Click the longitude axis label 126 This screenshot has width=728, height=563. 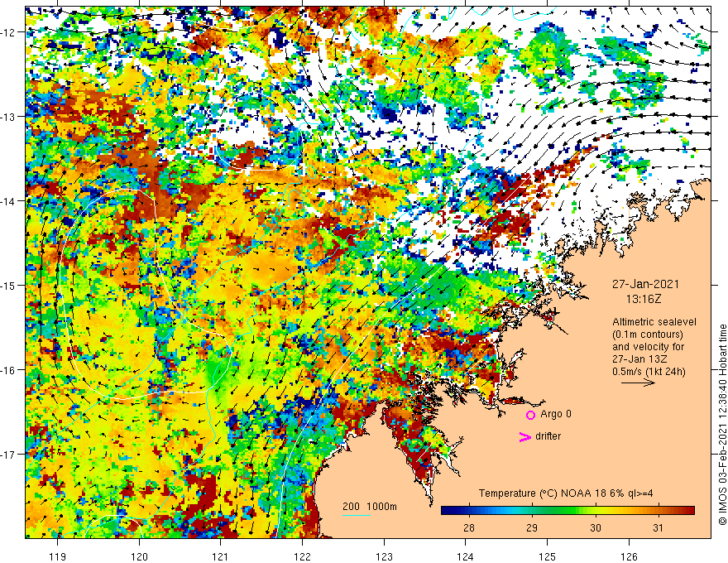pyautogui.click(x=629, y=556)
